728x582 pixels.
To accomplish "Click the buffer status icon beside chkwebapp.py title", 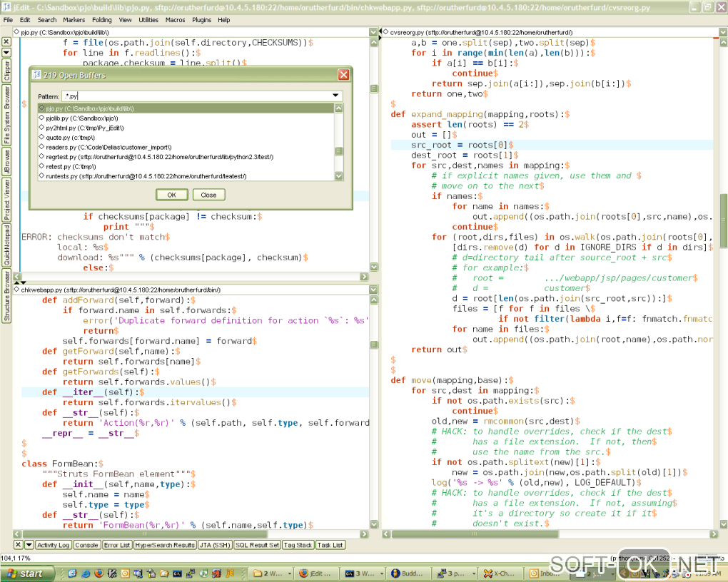I will pyautogui.click(x=16, y=290).
